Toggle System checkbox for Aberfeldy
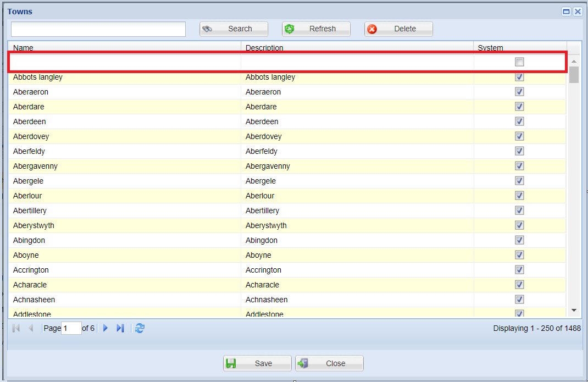588x382 pixels. pos(519,151)
